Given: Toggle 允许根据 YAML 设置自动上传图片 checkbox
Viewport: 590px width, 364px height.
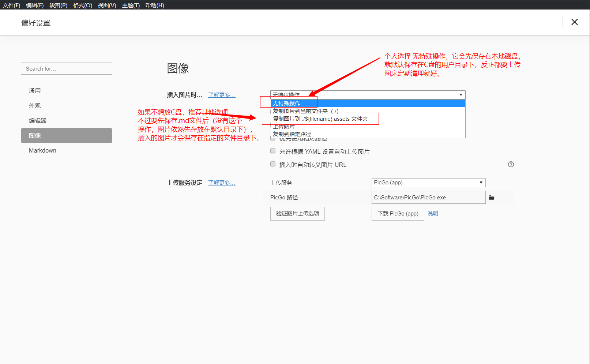Looking at the screenshot, I should tap(273, 151).
